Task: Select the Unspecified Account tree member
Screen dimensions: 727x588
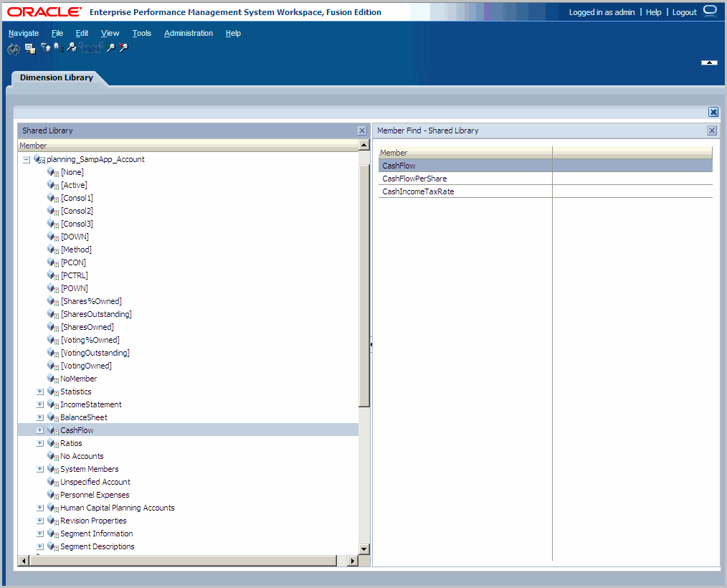Action: pos(95,483)
